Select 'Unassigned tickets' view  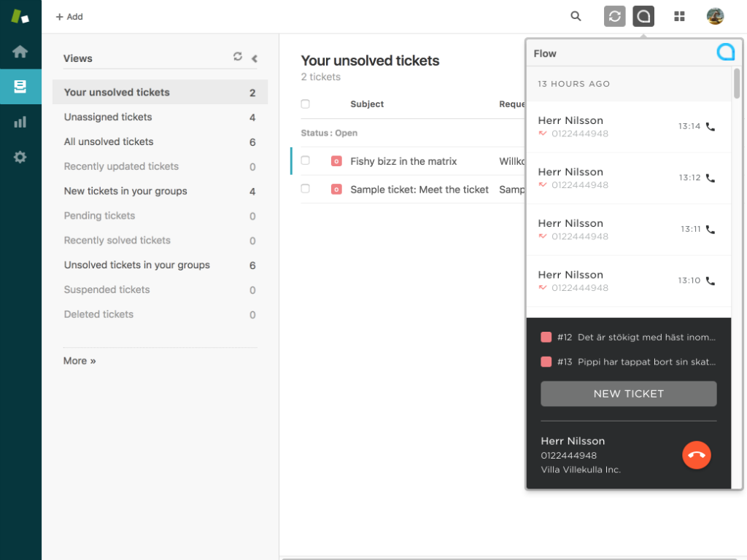(108, 117)
